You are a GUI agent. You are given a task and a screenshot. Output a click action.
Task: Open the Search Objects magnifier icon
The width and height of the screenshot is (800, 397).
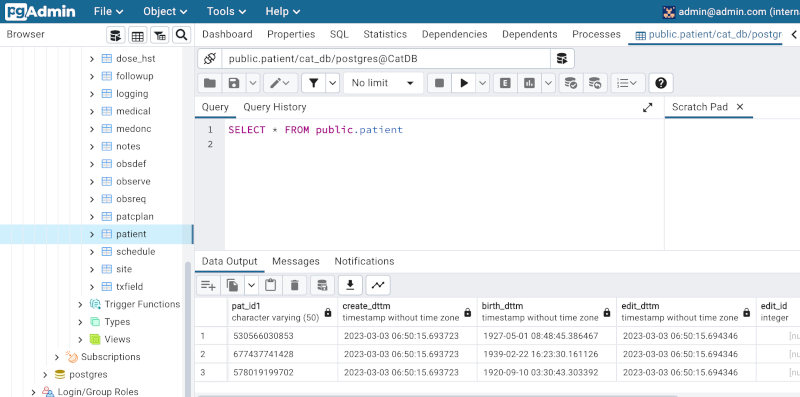tap(181, 35)
